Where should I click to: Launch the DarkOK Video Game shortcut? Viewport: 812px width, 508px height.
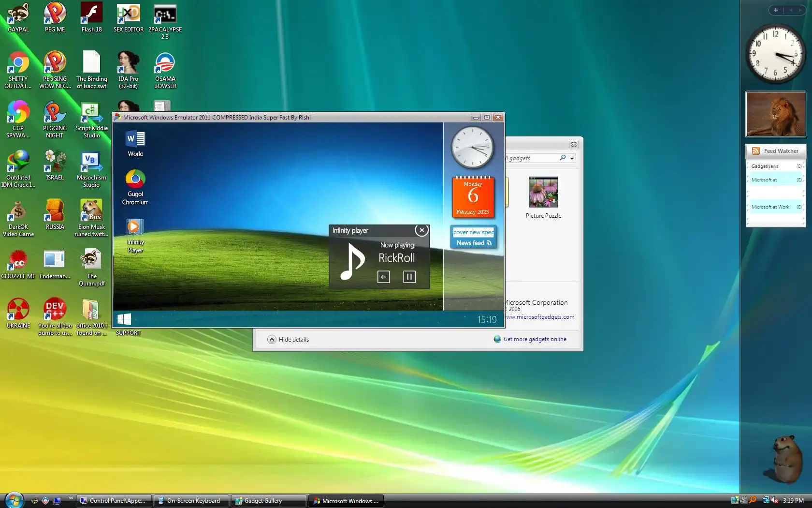click(x=18, y=218)
